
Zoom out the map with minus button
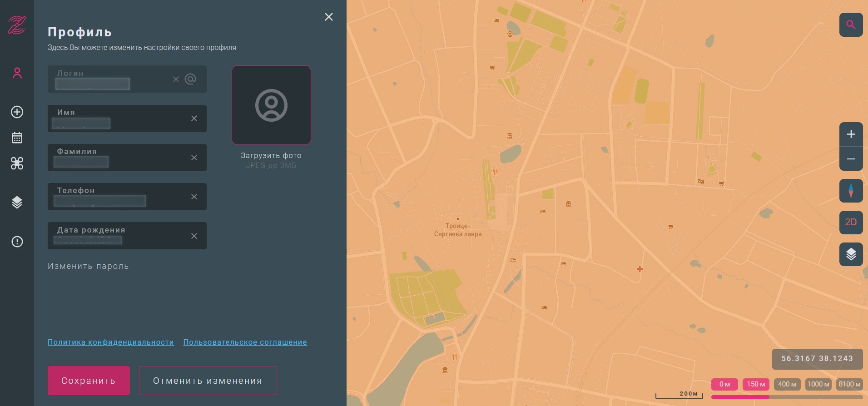coord(851,159)
